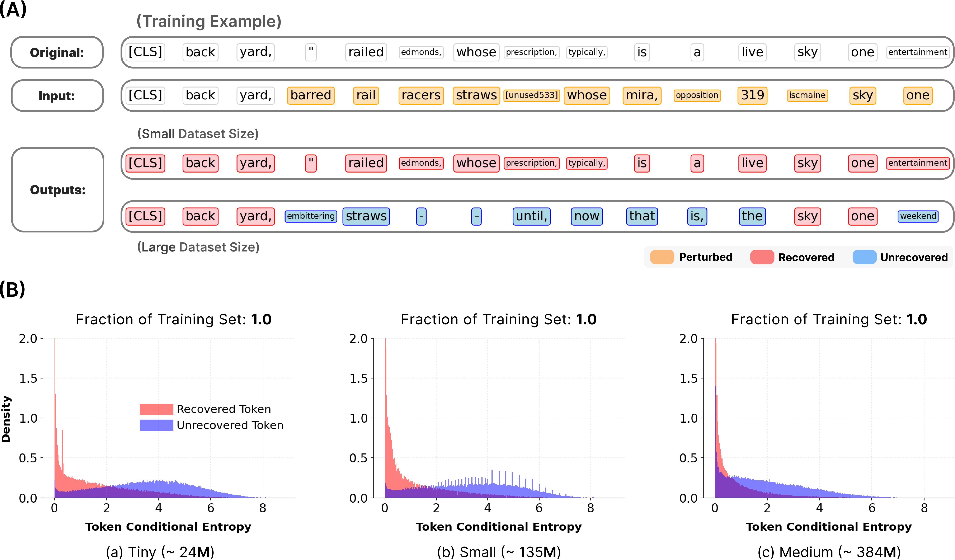955x560 pixels.
Task: Click the '(B)' panel label
Action: (13, 290)
